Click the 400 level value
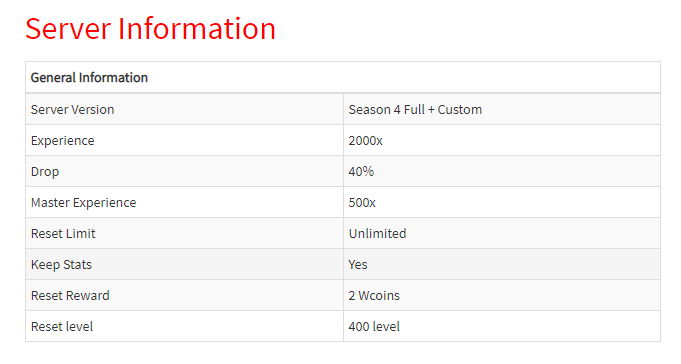Image resolution: width=681 pixels, height=364 pixels. tap(374, 327)
